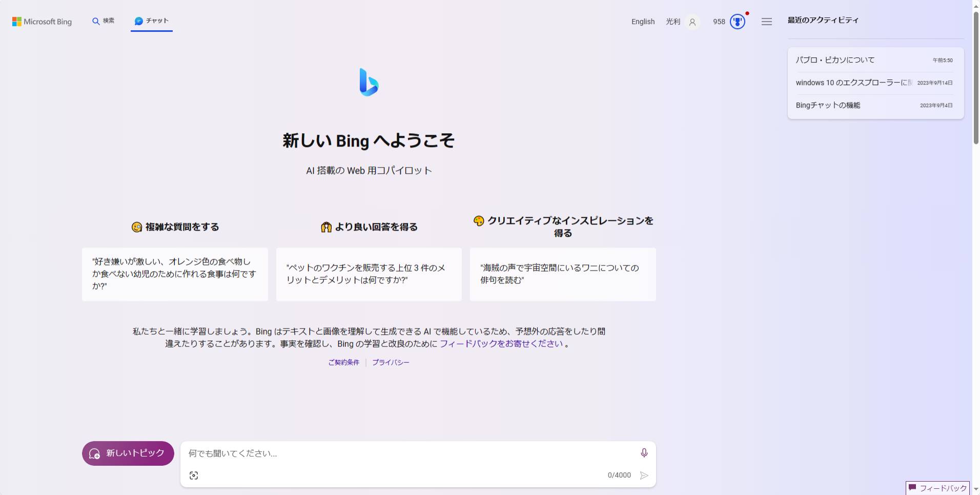Open the ご契約条件 terms link
This screenshot has height=495, width=980.
(343, 362)
